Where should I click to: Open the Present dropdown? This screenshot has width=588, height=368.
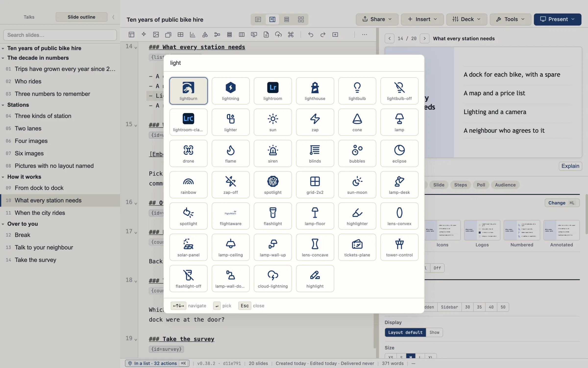coord(558,19)
